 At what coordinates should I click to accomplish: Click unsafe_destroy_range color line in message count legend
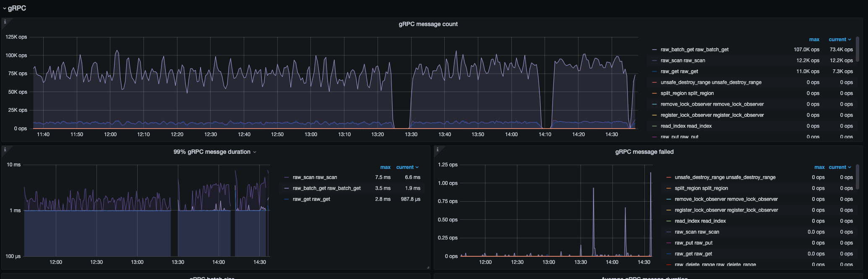[x=654, y=82]
